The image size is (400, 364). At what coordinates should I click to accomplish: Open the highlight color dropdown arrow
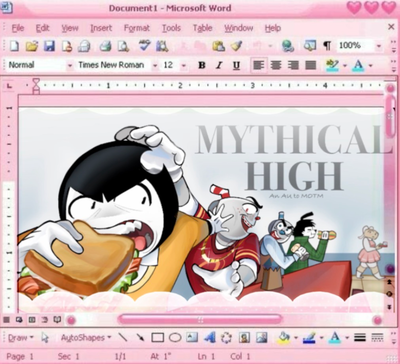(x=345, y=65)
